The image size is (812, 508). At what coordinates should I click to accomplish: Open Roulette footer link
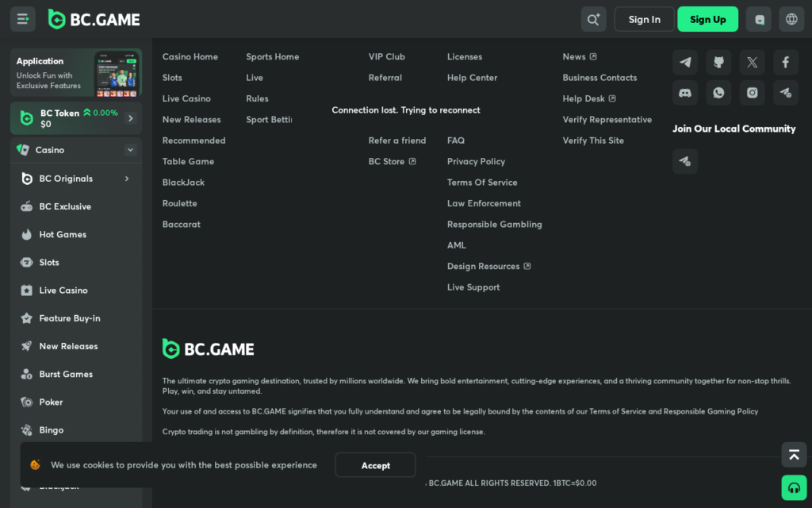point(180,204)
